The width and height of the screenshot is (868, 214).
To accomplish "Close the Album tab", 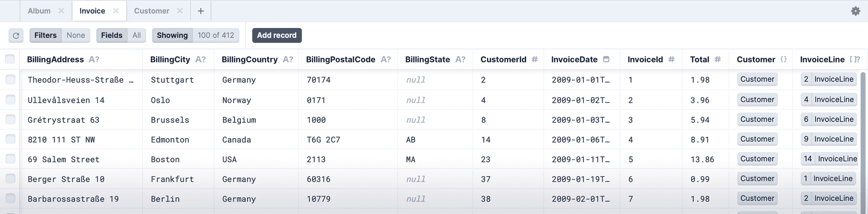I will point(61,11).
